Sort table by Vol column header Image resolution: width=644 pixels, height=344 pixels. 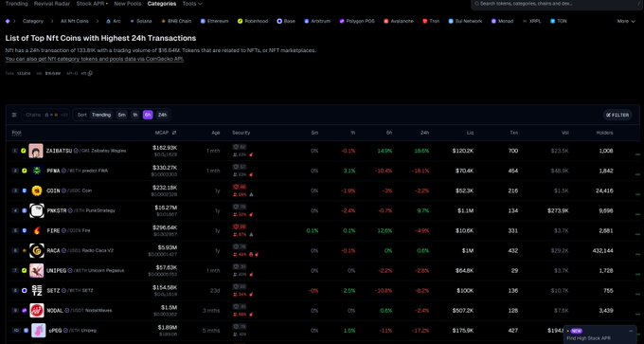[x=565, y=133]
